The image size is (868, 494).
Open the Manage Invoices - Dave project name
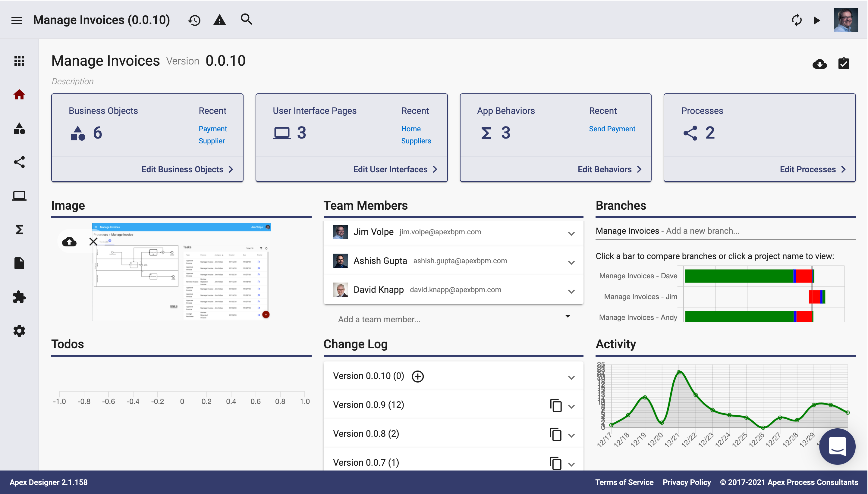click(x=638, y=276)
